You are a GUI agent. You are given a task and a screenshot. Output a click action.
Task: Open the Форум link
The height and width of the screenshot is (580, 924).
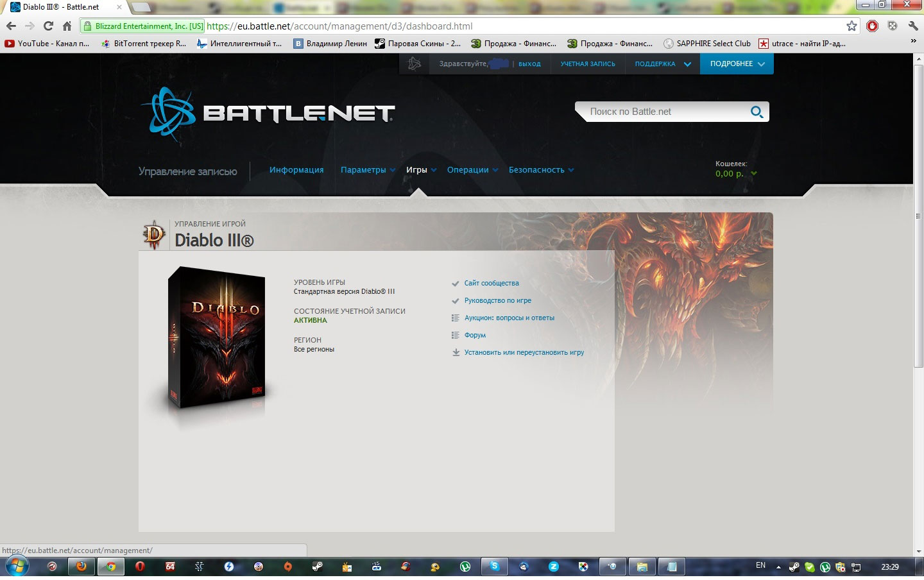pyautogui.click(x=475, y=335)
